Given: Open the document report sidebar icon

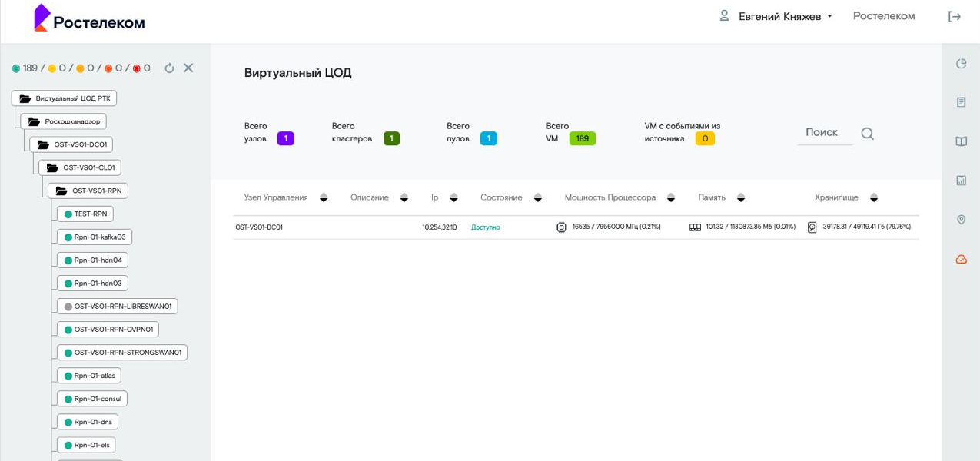Looking at the screenshot, I should (x=961, y=102).
